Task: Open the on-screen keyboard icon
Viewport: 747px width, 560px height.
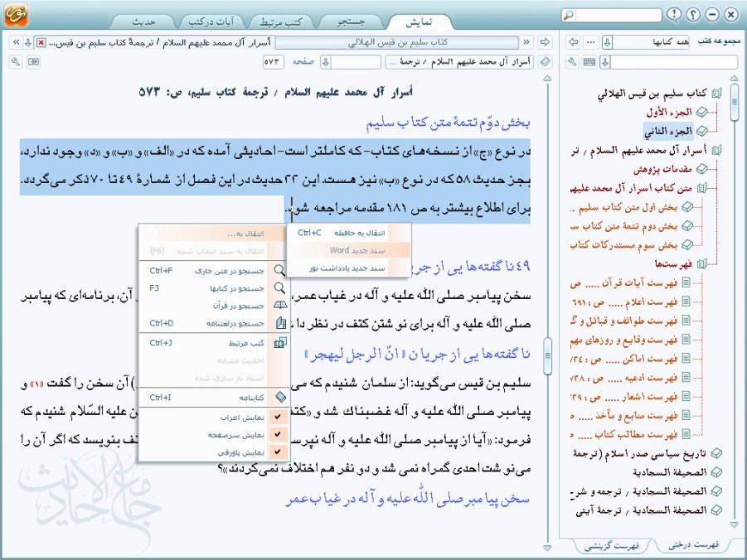Action: pyautogui.click(x=589, y=62)
